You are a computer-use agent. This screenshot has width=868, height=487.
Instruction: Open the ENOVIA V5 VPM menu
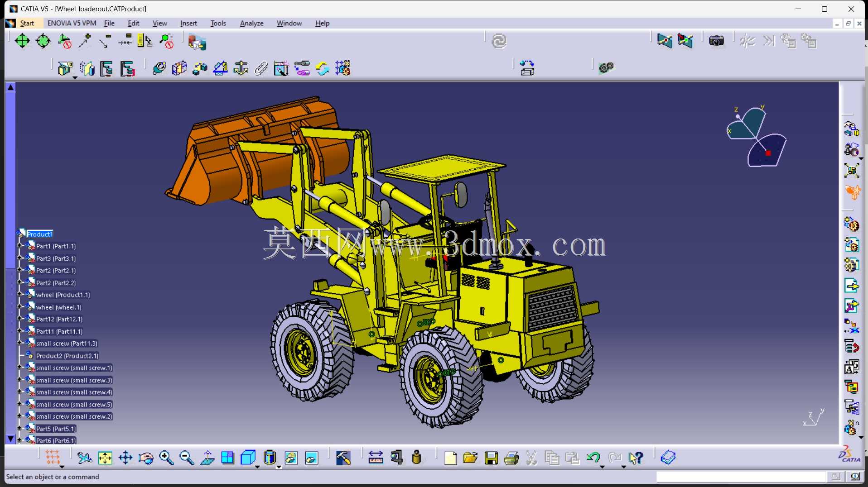point(72,23)
